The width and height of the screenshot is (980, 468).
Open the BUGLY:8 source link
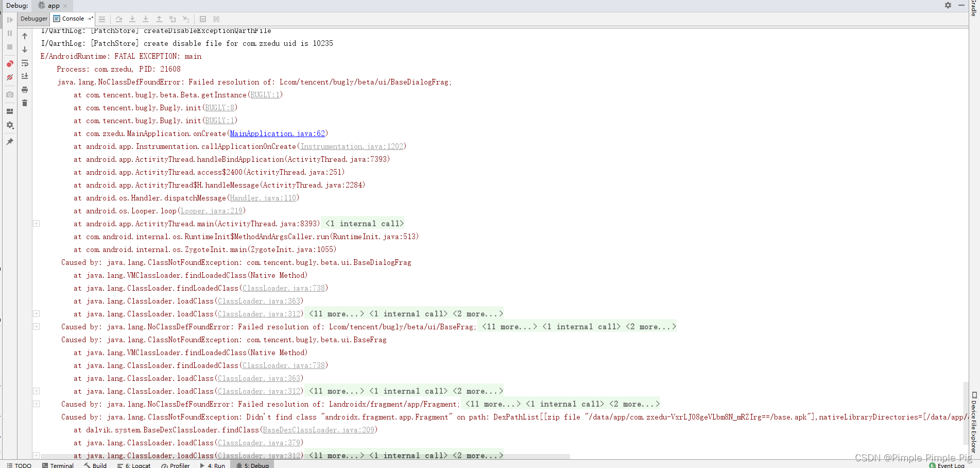coord(220,108)
